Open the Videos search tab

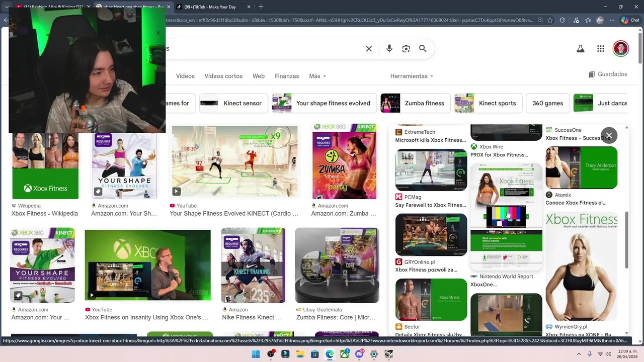(185, 76)
